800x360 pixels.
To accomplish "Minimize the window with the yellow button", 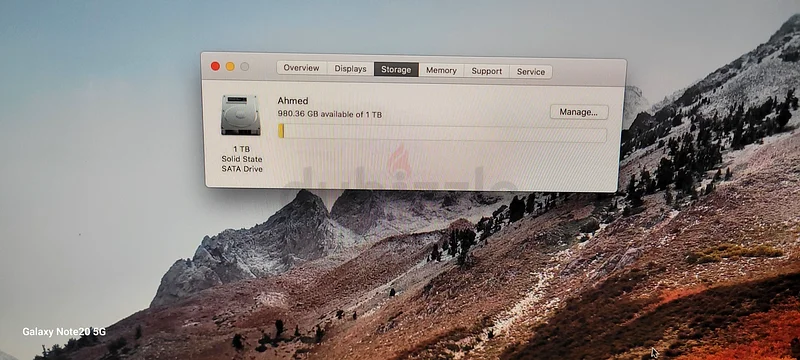I will 230,66.
